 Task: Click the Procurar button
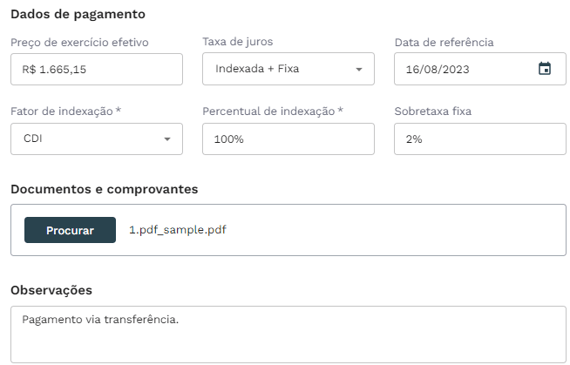pos(70,230)
